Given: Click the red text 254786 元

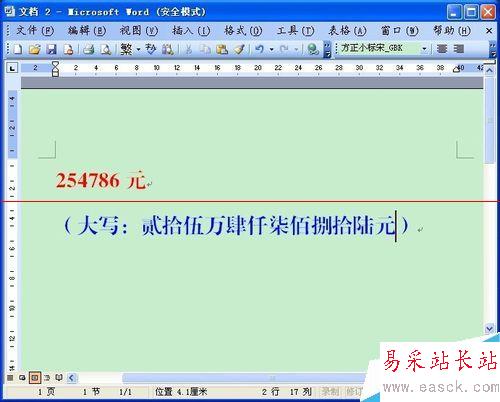Looking at the screenshot, I should pos(101,181).
